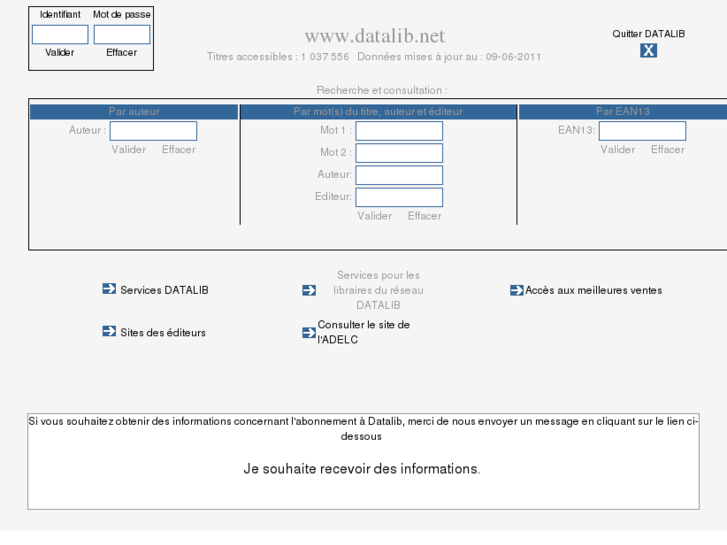Open the Sites des éditeurs link
Image resolution: width=727 pixels, height=545 pixels.
163,333
